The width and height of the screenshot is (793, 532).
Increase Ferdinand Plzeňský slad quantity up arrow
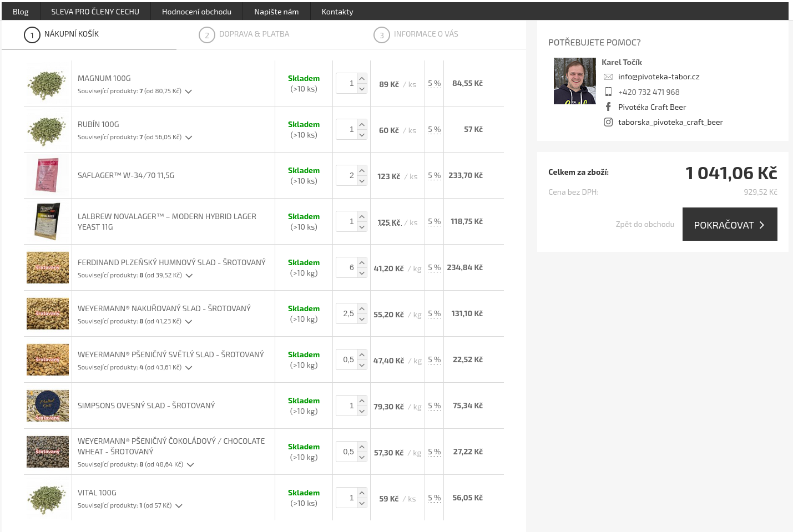point(362,262)
